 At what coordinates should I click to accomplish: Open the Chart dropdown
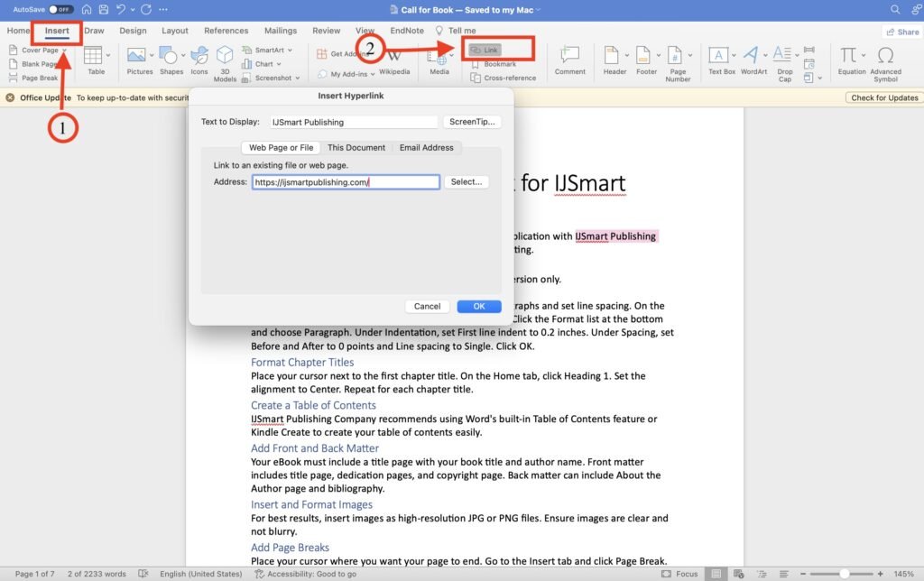click(x=262, y=64)
